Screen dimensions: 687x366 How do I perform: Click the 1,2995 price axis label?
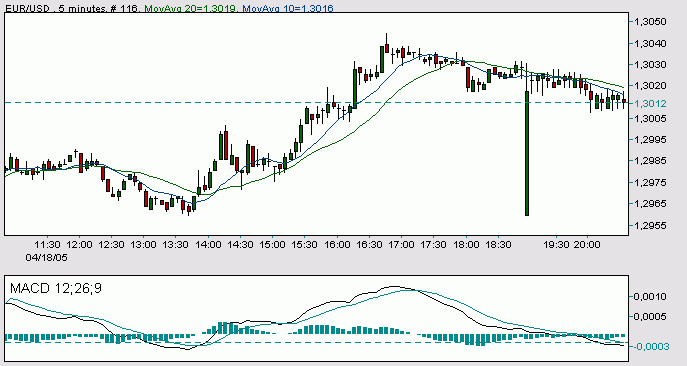650,139
